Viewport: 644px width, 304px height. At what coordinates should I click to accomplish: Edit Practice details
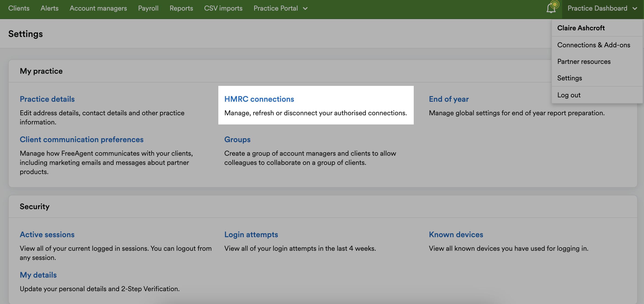(x=47, y=99)
